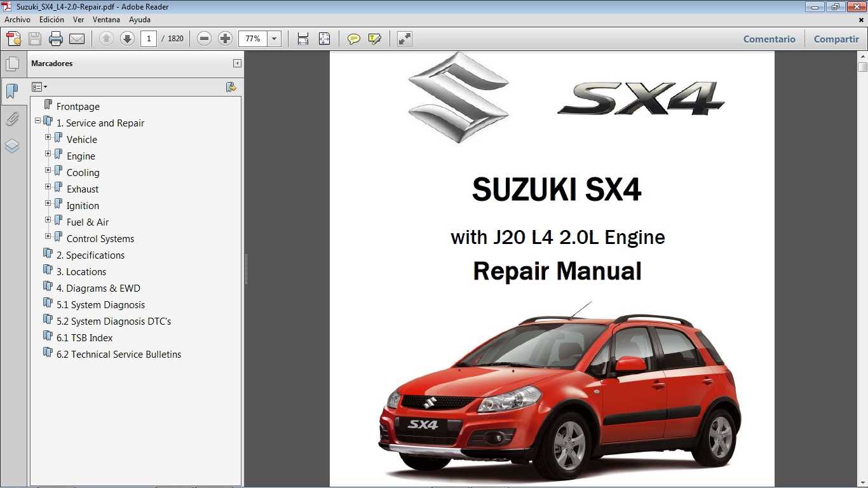
Task: Click the find current bookmark icon
Action: 231,87
